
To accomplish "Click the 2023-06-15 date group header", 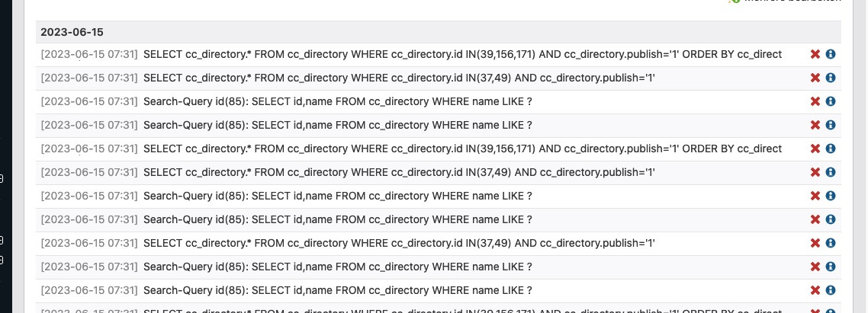I will [x=72, y=32].
